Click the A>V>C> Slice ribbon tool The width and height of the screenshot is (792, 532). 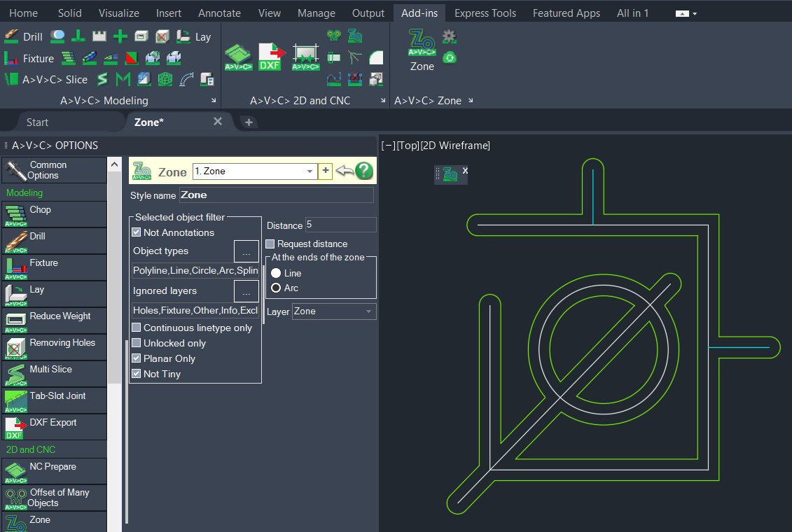(46, 79)
